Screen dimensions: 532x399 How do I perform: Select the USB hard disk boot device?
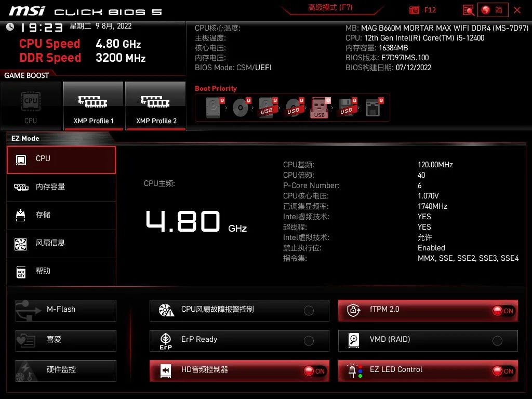pos(268,108)
